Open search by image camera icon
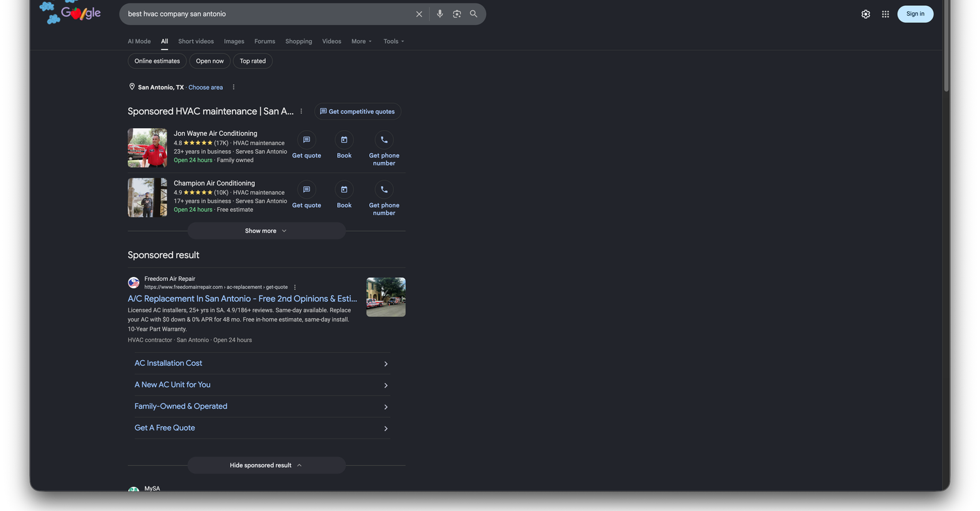Screen dimensions: 980x511 coord(457,14)
